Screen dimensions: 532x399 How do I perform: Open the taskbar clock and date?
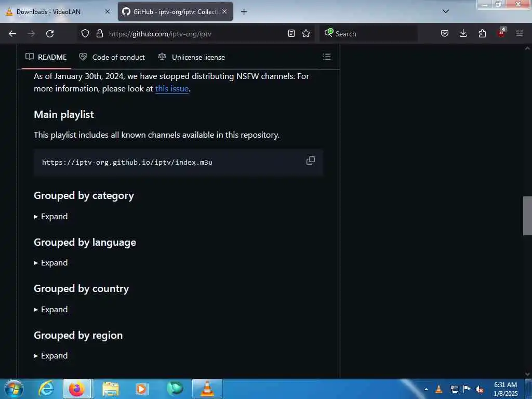pyautogui.click(x=505, y=389)
